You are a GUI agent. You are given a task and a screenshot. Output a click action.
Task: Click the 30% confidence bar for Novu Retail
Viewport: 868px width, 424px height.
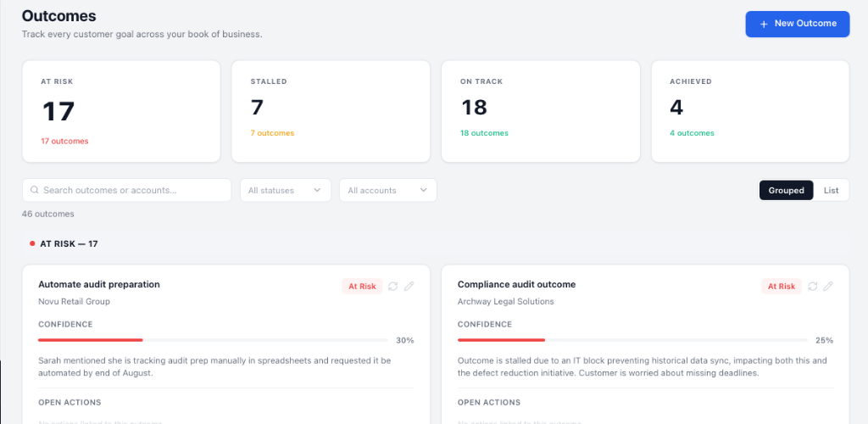213,340
